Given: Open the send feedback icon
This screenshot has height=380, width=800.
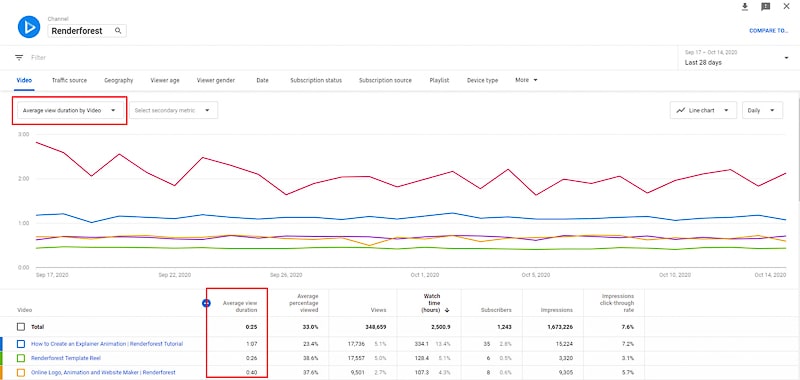Looking at the screenshot, I should click(765, 7).
